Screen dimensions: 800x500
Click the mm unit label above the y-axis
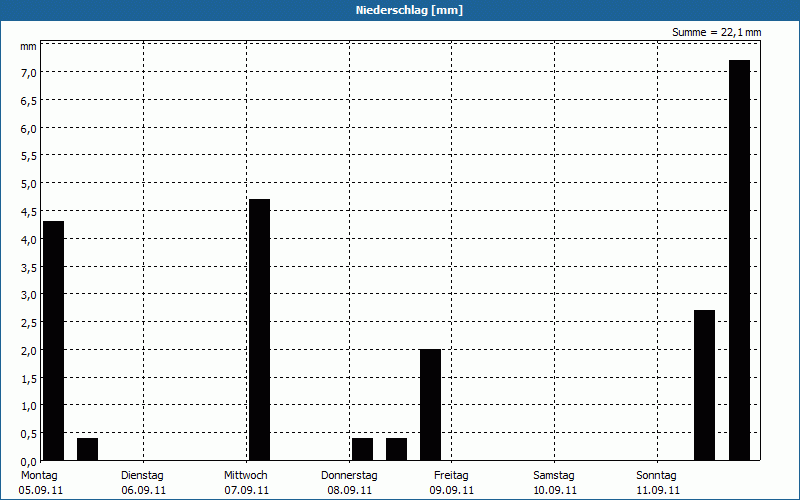[28, 47]
